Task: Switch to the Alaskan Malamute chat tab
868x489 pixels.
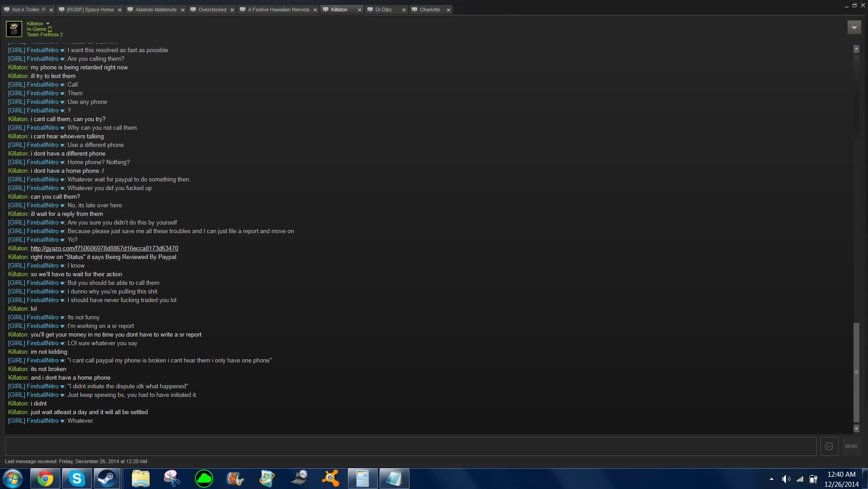Action: (156, 10)
